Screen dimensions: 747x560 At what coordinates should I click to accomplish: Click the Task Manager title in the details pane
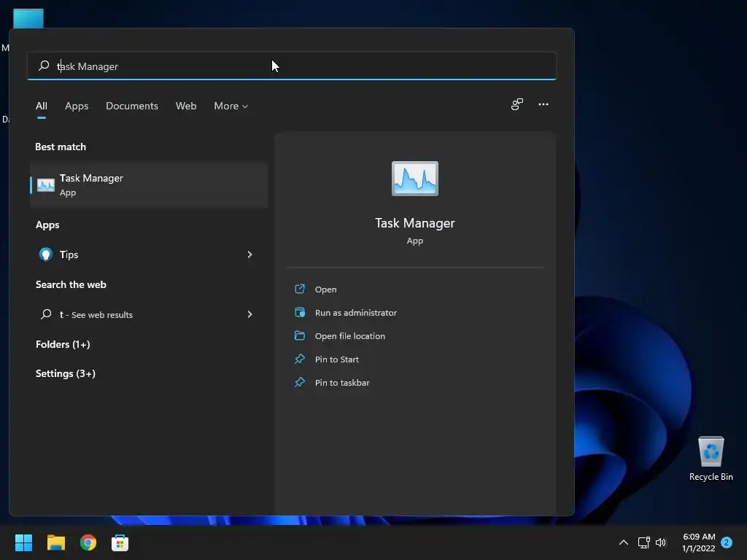[414, 223]
